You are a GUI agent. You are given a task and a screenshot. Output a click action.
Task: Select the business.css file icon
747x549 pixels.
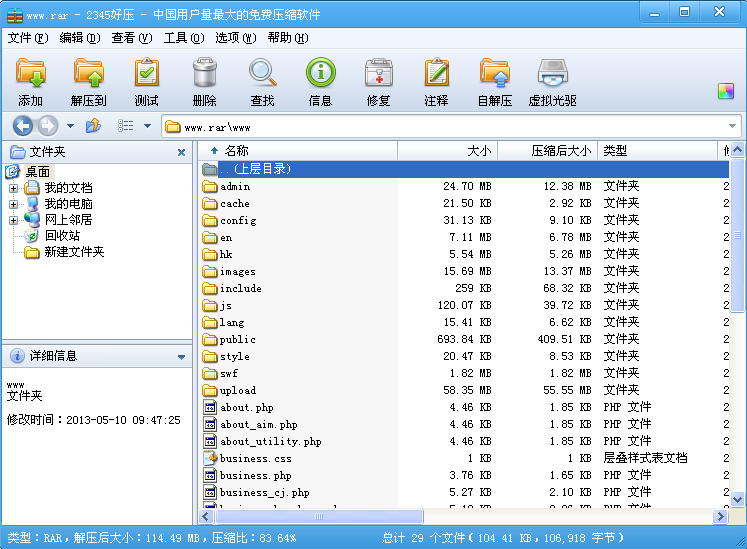[210, 458]
